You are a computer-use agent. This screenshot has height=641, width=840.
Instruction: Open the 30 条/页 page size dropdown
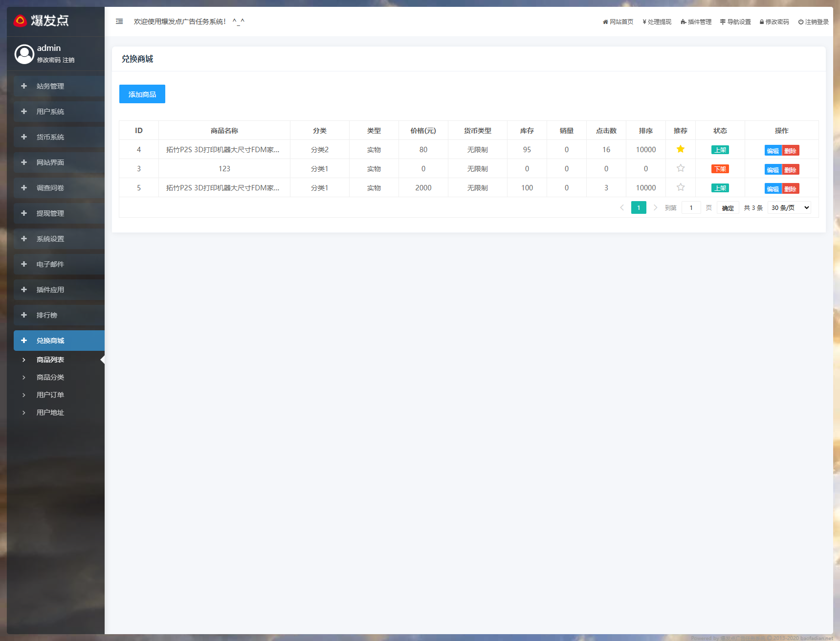(789, 208)
